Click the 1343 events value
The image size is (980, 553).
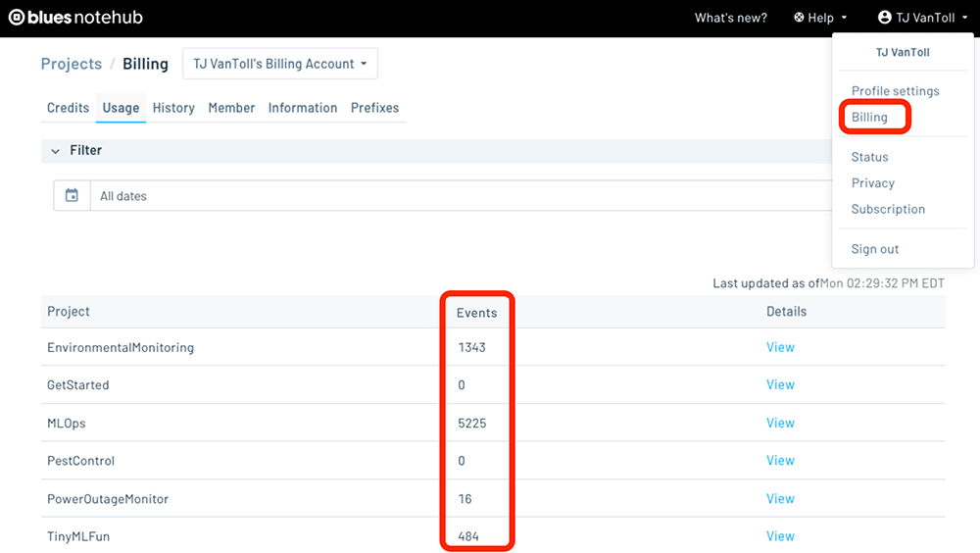[x=471, y=347]
